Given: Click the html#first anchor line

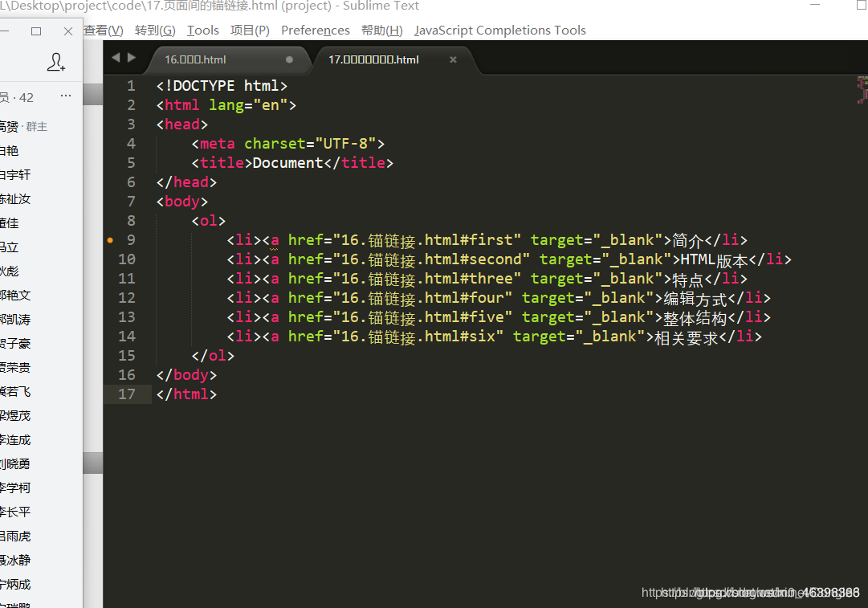Looking at the screenshot, I should pyautogui.click(x=487, y=240).
